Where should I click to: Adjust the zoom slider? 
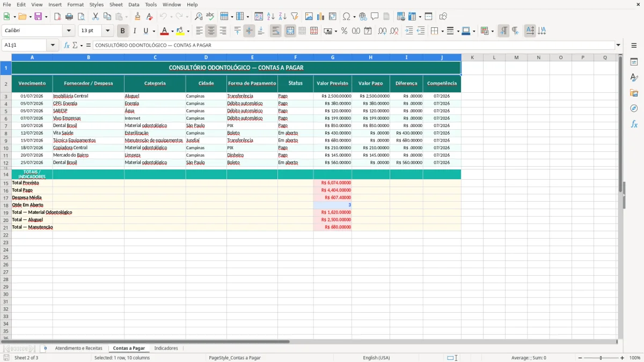pyautogui.click(x=601, y=358)
